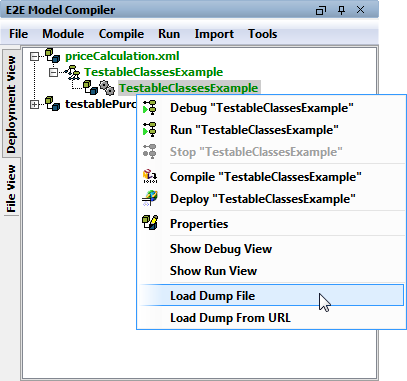407x381 pixels.
Task: Click the restore window icon in title bar
Action: pos(321,10)
